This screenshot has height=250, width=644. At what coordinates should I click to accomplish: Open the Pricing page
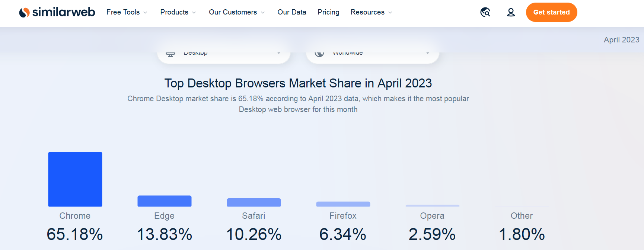coord(328,12)
